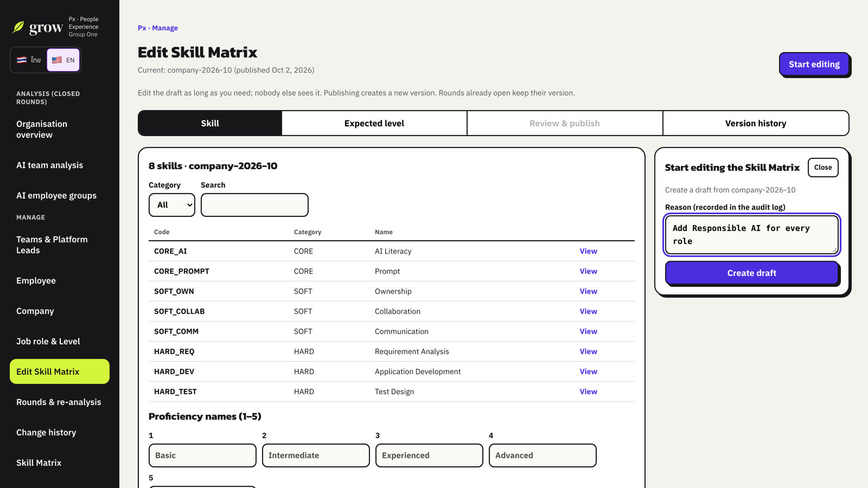The width and height of the screenshot is (868, 488).
Task: Click proficiency field containing Basic
Action: 202,455
